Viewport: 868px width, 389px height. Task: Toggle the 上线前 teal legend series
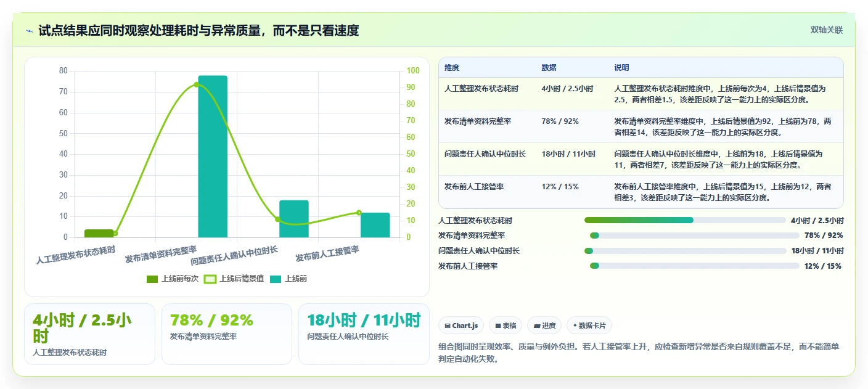[288, 279]
